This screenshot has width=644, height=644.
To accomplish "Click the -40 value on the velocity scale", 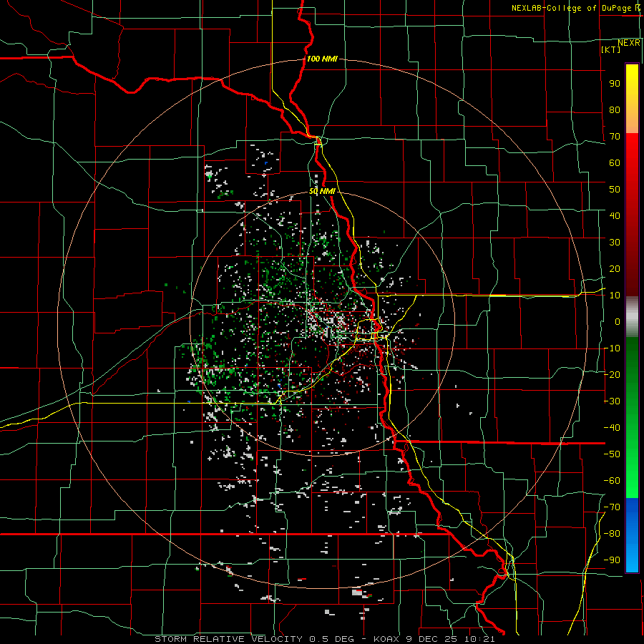I will click(612, 428).
